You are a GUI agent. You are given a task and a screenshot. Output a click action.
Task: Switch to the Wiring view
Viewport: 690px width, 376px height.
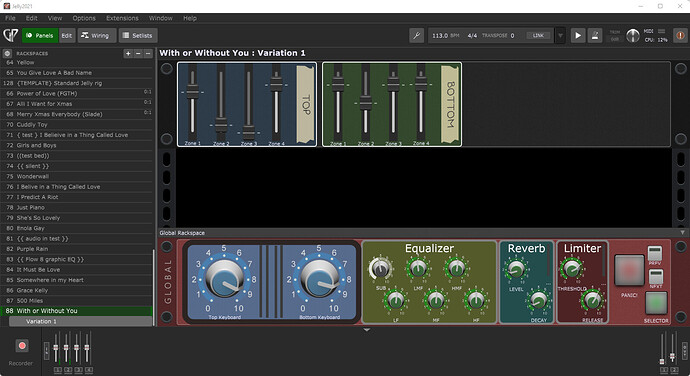click(x=97, y=35)
